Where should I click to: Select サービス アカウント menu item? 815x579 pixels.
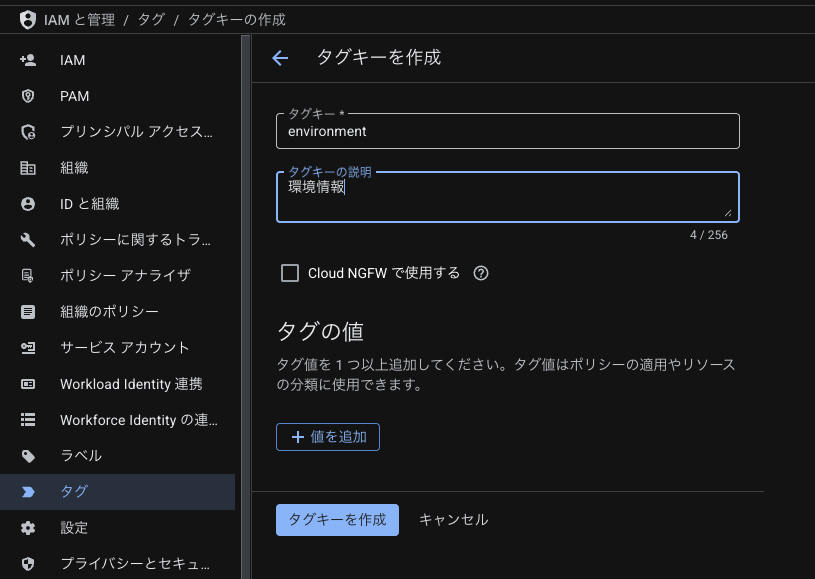[117, 348]
